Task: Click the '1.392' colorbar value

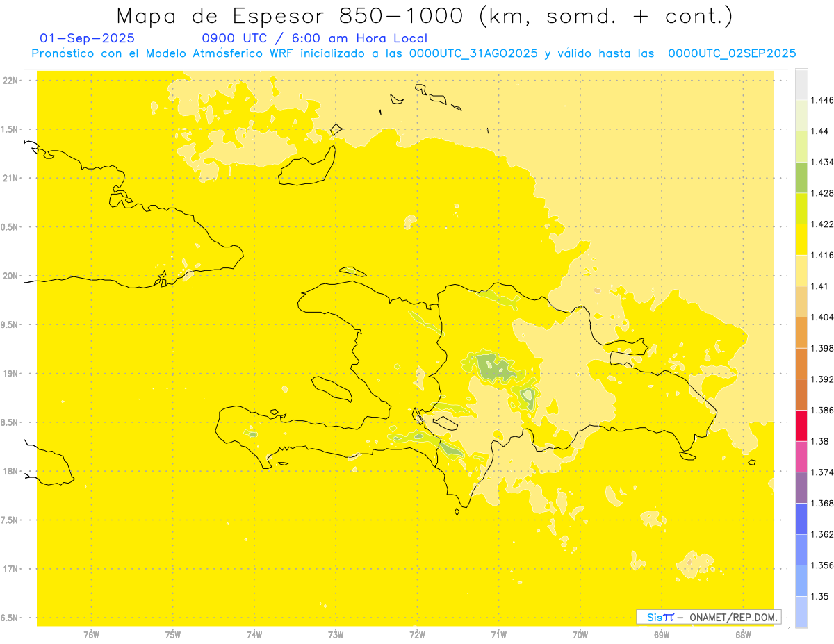Action: pos(822,379)
